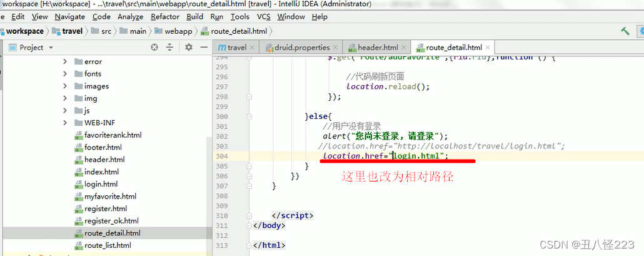Click the alert message code line
The height and width of the screenshot is (256, 644).
coord(385,136)
